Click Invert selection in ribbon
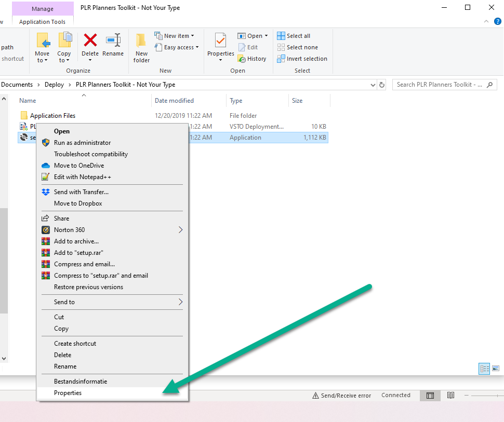This screenshot has width=504, height=422. (302, 59)
